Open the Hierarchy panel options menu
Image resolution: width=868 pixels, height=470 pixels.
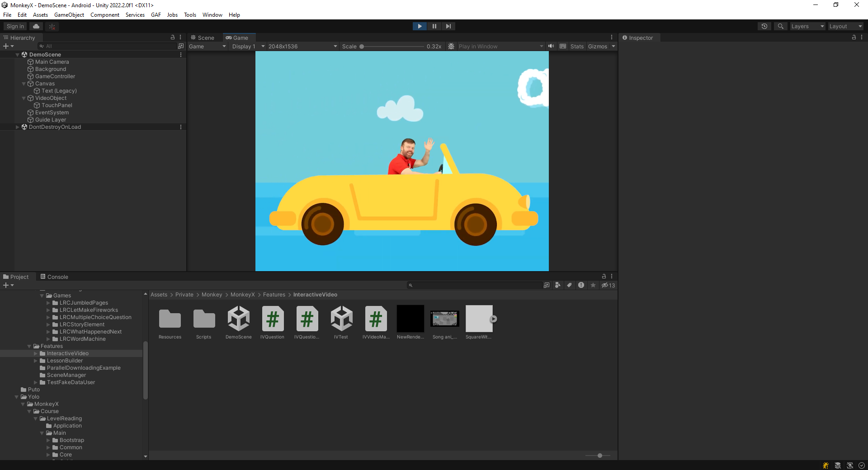180,38
